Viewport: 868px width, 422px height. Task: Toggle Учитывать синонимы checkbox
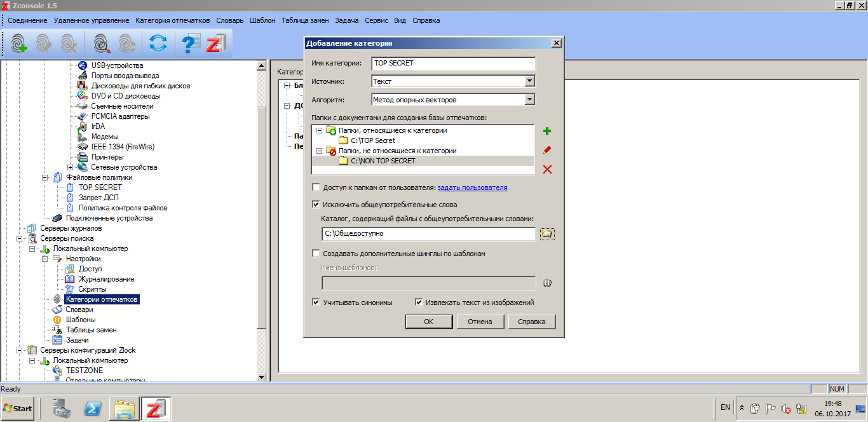click(316, 303)
